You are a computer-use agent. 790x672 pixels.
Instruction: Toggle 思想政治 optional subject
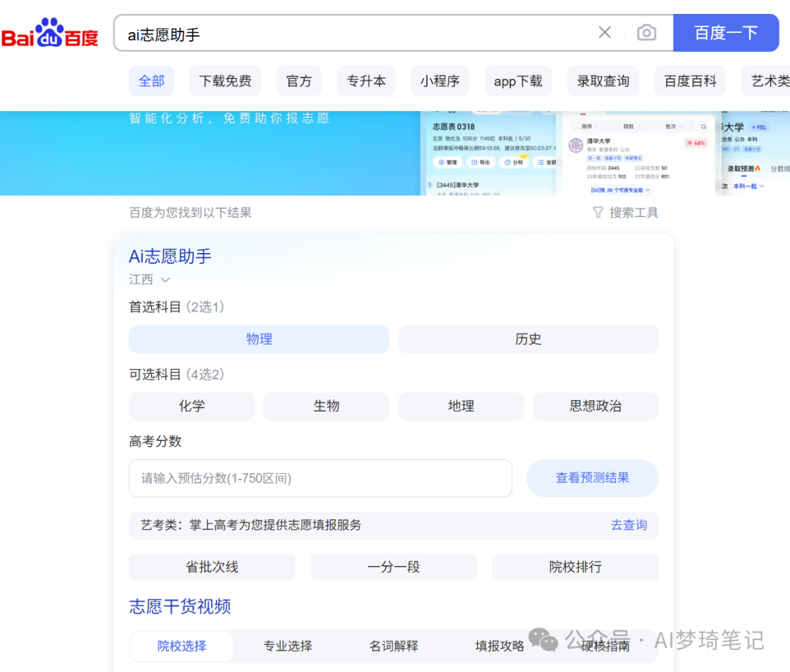tap(595, 406)
